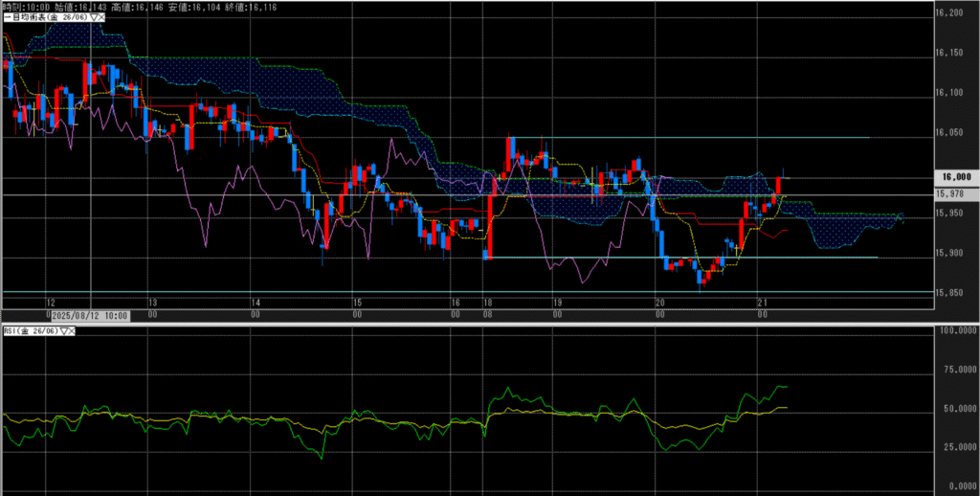This screenshot has width=980, height=496.
Task: Click day 21 on the time axis
Action: click(x=759, y=302)
